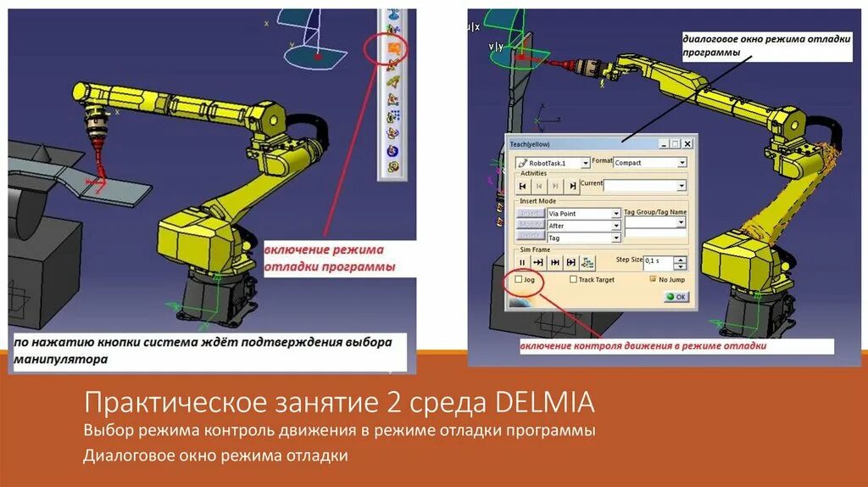The image size is (868, 487).
Task: Click subtitle 'Диалоговое окно режима отладки'
Action: [216, 456]
